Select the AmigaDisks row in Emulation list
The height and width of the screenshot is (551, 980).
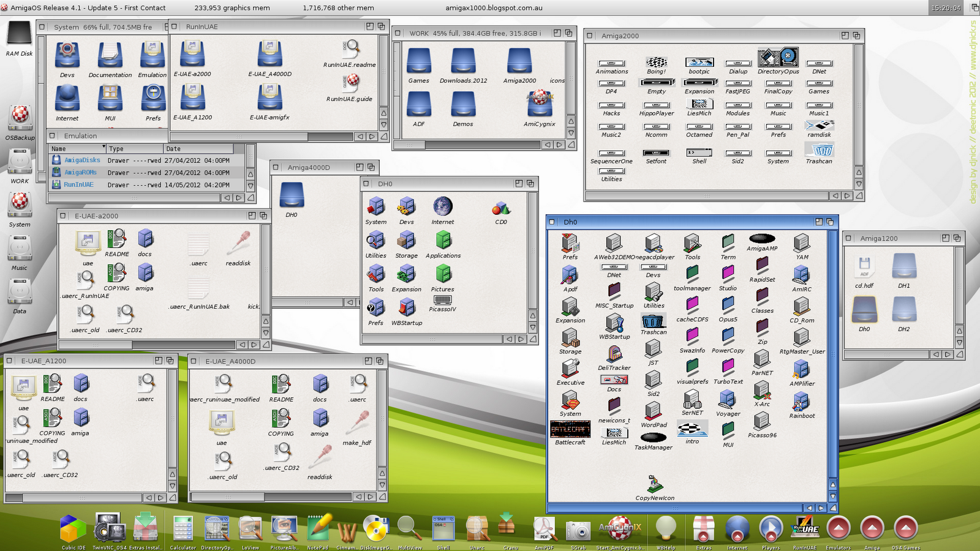click(x=146, y=160)
